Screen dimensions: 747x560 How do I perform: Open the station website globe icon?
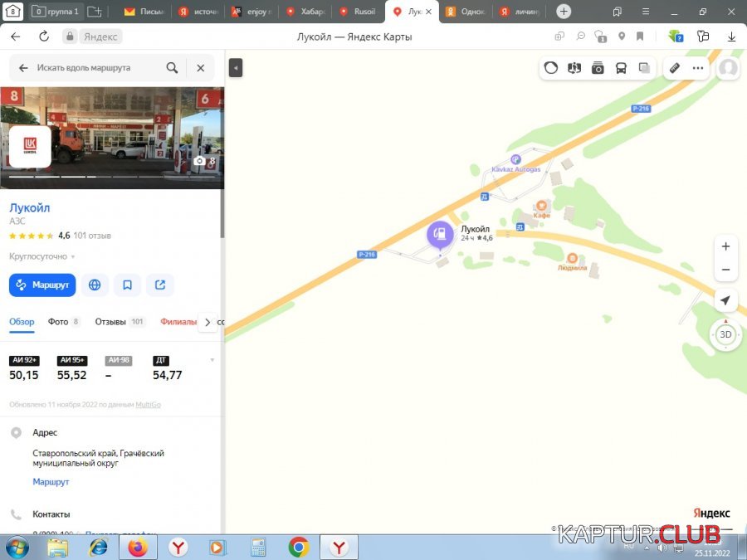click(95, 285)
